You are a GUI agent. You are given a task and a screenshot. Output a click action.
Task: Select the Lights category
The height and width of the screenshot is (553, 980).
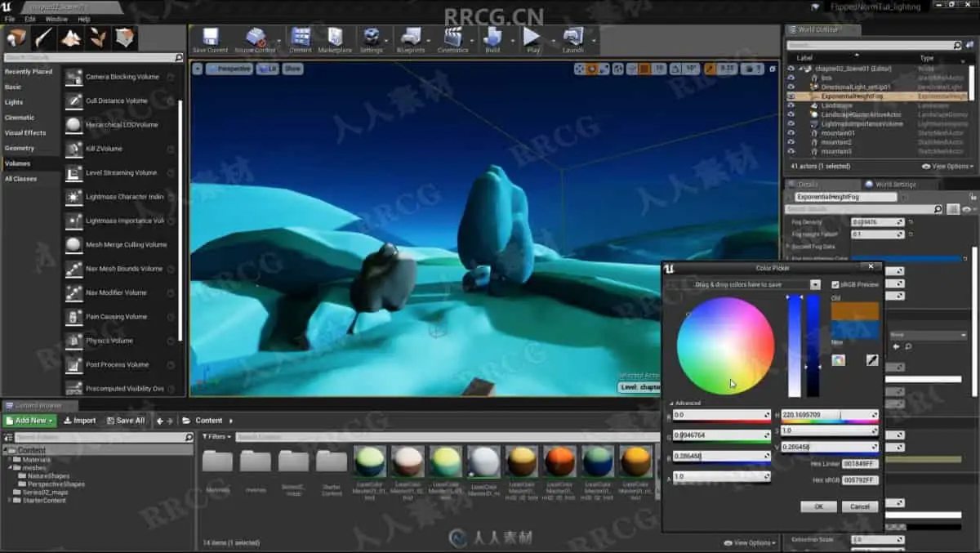[x=14, y=102]
